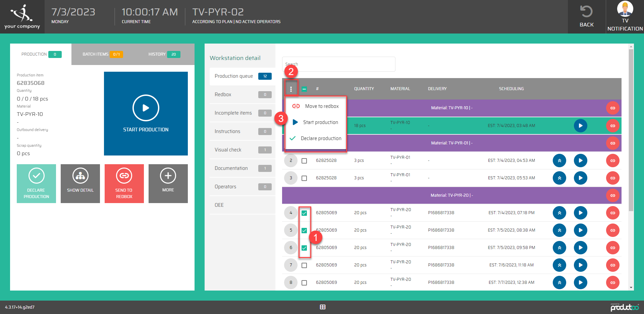Click play icon for row 2 item
The image size is (644, 314).
click(x=580, y=161)
